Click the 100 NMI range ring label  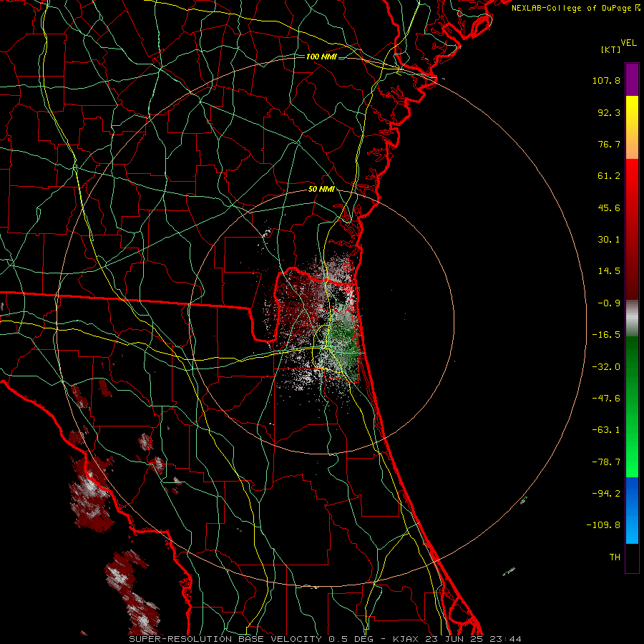(321, 57)
